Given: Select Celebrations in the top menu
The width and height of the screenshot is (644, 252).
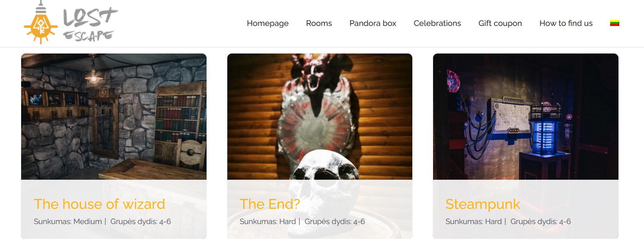Looking at the screenshot, I should tap(437, 23).
